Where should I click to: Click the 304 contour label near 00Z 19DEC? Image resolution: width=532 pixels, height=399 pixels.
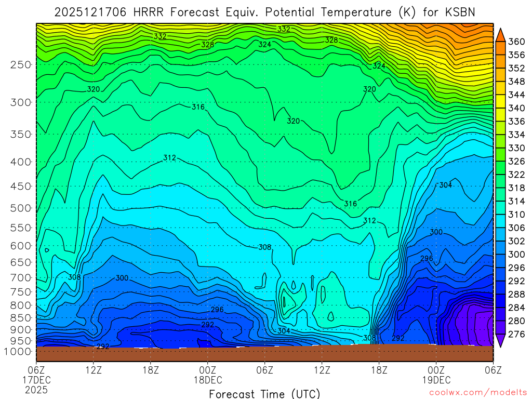pos(445,185)
